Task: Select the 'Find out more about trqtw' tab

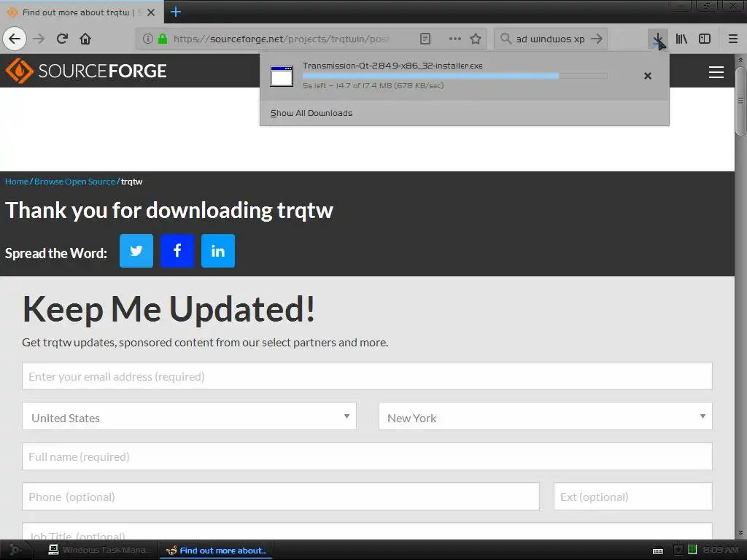Action: (x=82, y=12)
